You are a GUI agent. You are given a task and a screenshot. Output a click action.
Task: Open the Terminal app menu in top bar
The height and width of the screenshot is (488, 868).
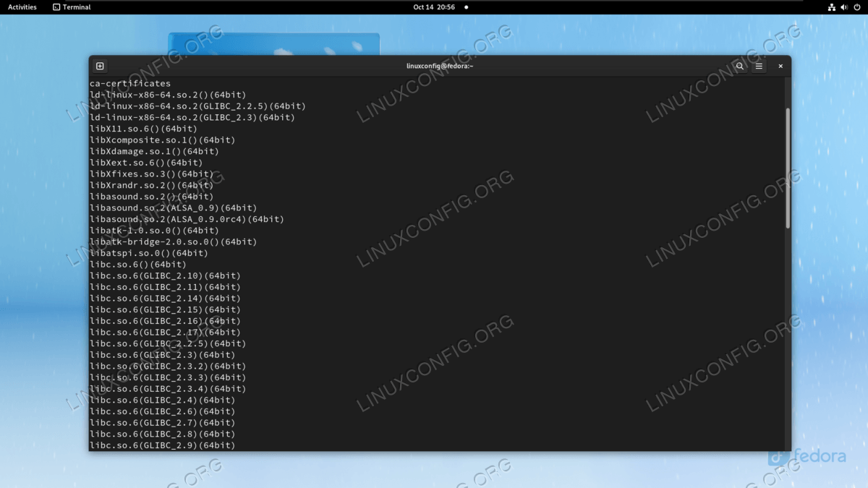[x=72, y=7]
